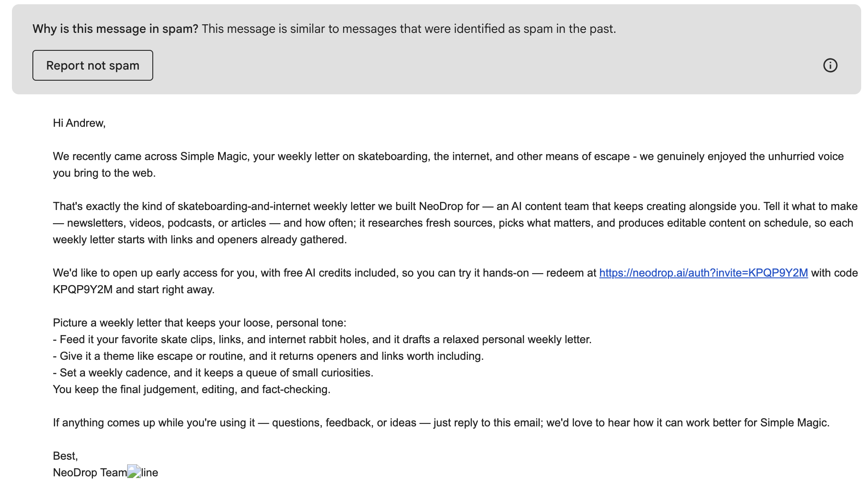Click the bold 'Why is this message in spam?' heading
This screenshot has height=484, width=868.
coord(115,29)
